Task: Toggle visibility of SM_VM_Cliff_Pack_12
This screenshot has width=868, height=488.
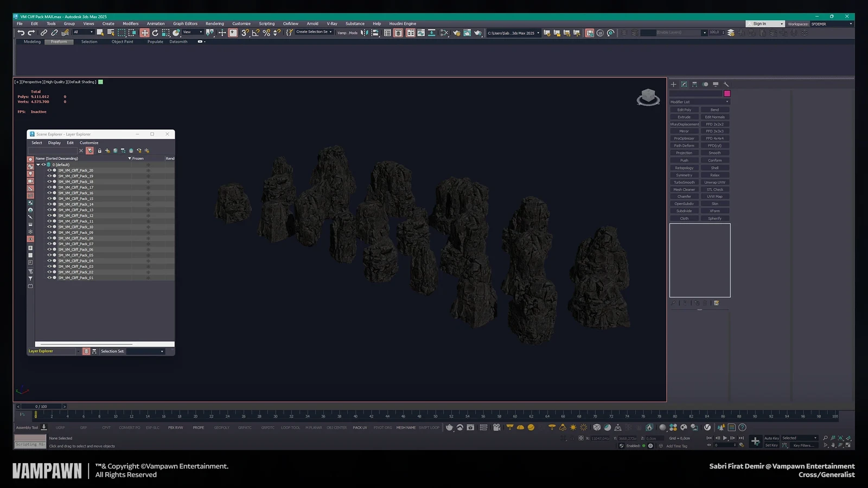Action: (x=49, y=215)
